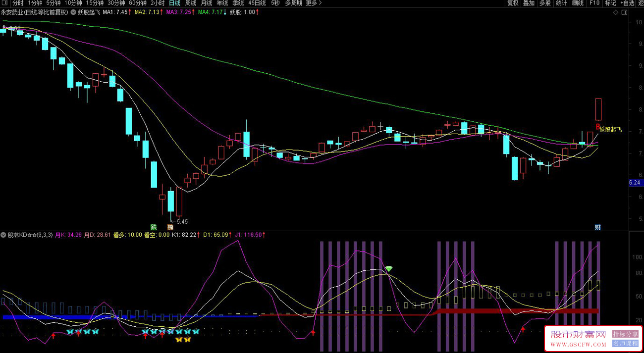This screenshot has height=353, width=644.
Task: Click the 叠加 overlay button
Action: coord(529,3)
